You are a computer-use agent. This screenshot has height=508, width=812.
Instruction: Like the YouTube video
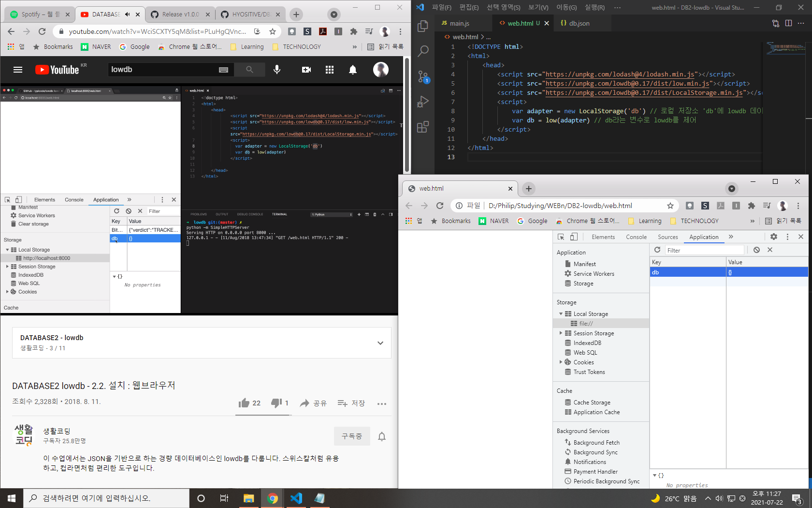pos(249,403)
